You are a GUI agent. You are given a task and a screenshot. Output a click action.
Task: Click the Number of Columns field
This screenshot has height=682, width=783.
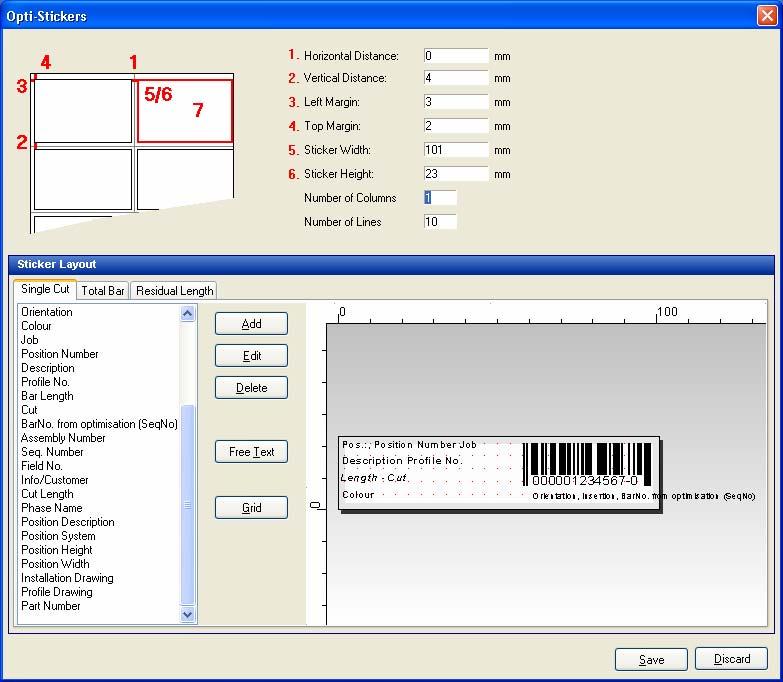point(440,198)
